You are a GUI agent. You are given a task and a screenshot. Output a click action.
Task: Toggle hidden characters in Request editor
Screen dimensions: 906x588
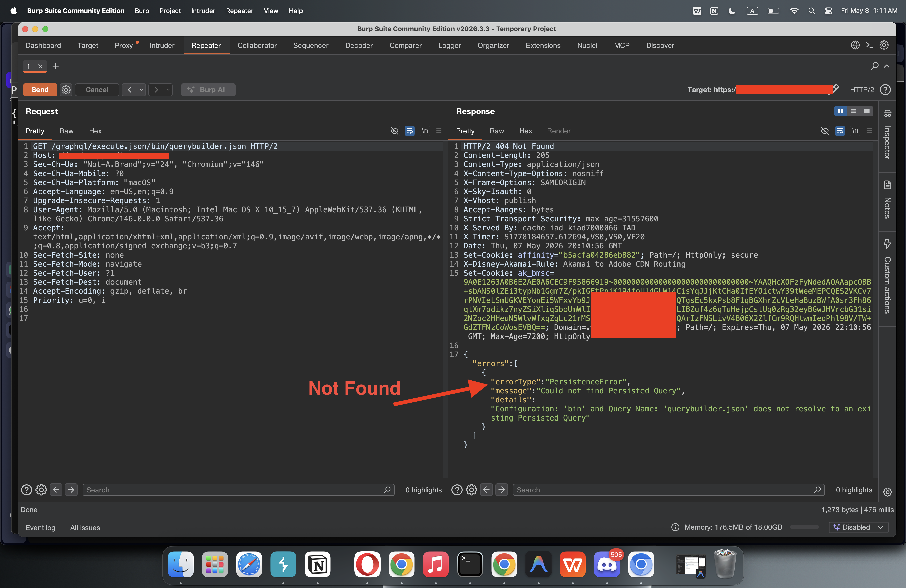click(x=394, y=131)
